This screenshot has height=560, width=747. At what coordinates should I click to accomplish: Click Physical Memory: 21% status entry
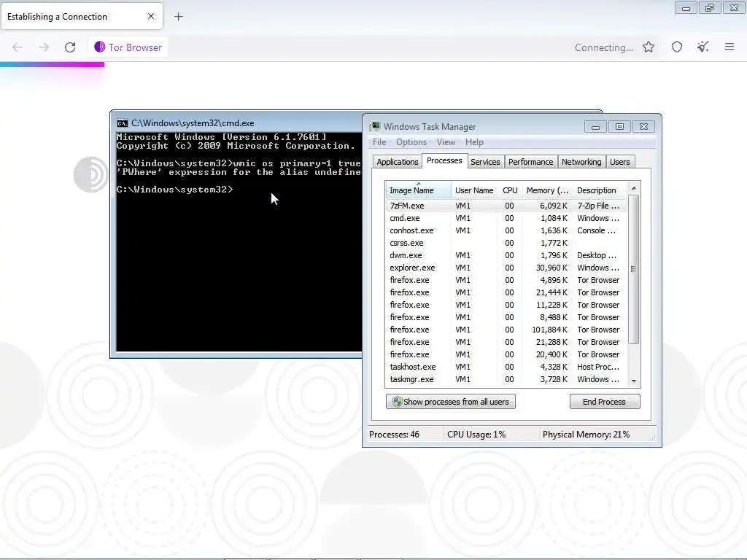click(586, 435)
